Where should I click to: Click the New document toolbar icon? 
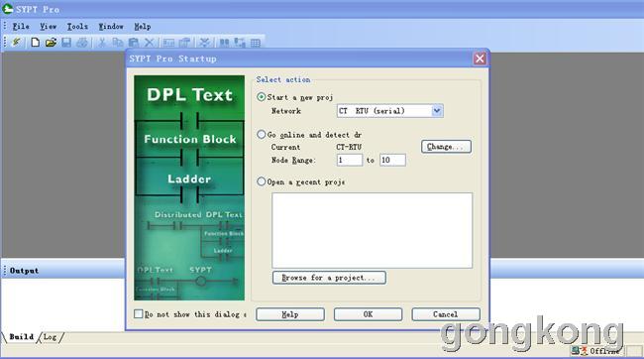coord(36,42)
